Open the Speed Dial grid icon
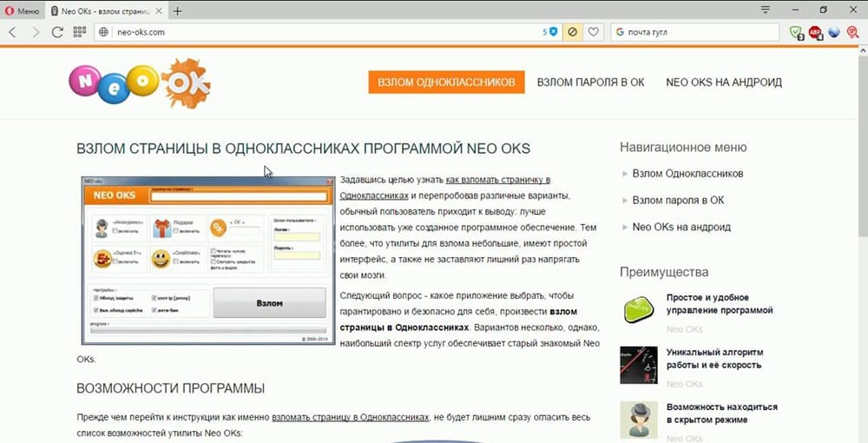The height and width of the screenshot is (443, 868). pyautogui.click(x=80, y=32)
